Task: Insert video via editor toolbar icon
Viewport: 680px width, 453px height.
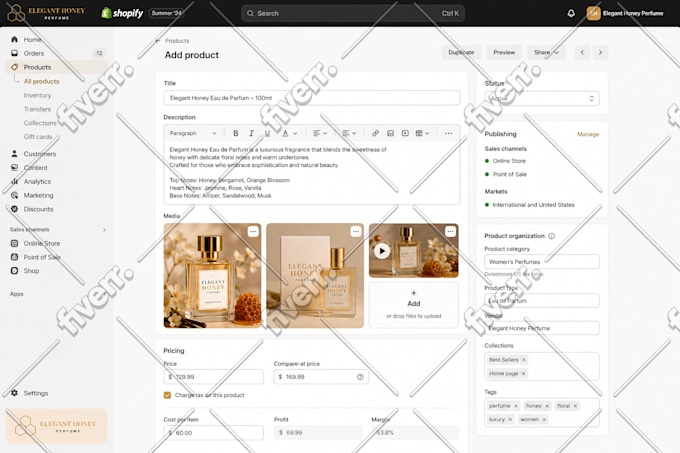Action: tap(405, 133)
